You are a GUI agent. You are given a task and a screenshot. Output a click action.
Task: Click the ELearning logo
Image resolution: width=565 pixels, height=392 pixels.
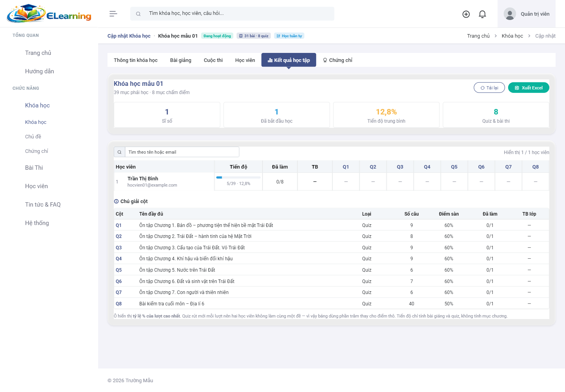click(x=49, y=14)
